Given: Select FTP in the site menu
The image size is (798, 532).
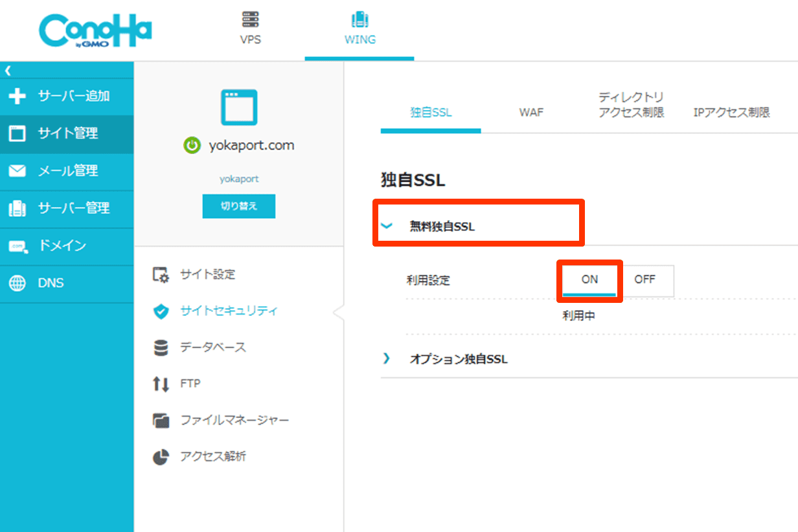Looking at the screenshot, I should click(x=190, y=384).
